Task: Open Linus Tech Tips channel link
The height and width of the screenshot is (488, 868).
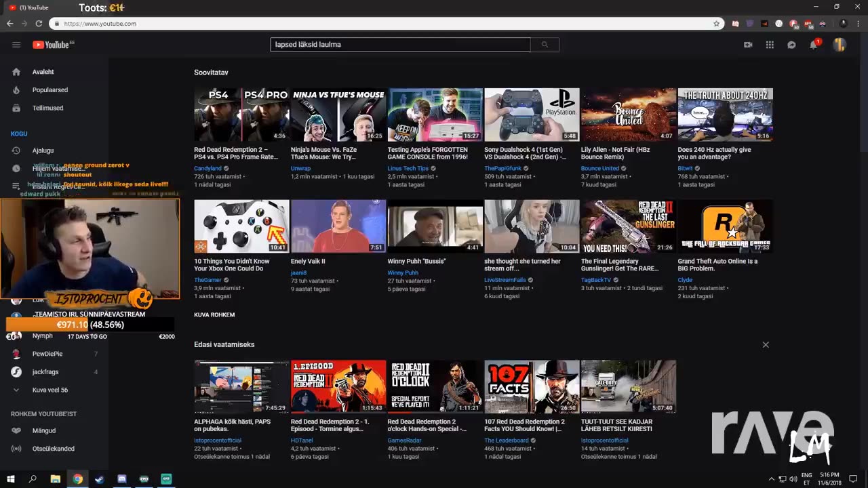Action: coord(408,168)
